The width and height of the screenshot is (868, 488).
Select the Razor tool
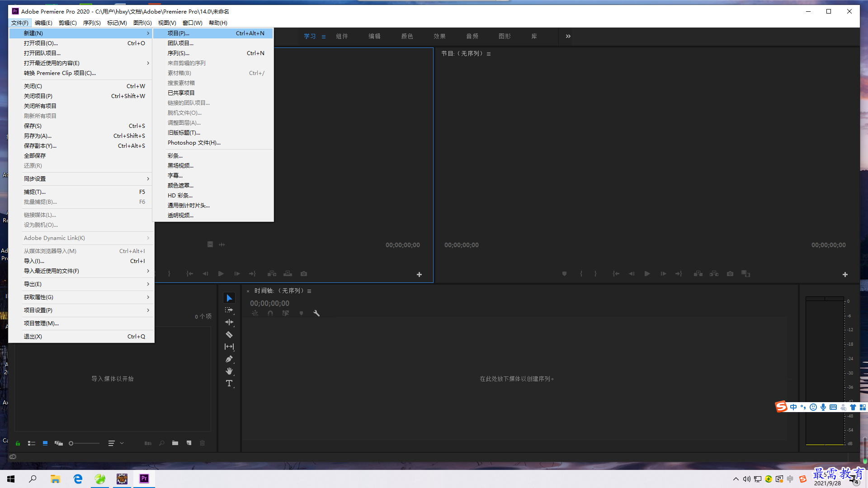tap(229, 335)
